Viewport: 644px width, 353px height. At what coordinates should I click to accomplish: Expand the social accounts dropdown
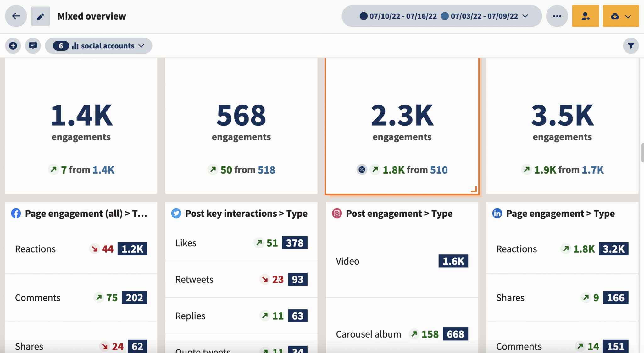click(x=141, y=46)
